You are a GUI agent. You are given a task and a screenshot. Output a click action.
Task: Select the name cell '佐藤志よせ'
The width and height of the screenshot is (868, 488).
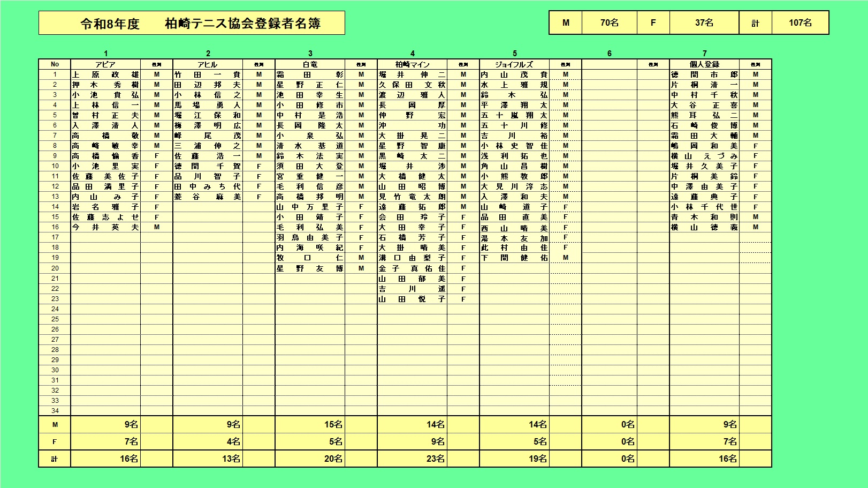tap(105, 217)
